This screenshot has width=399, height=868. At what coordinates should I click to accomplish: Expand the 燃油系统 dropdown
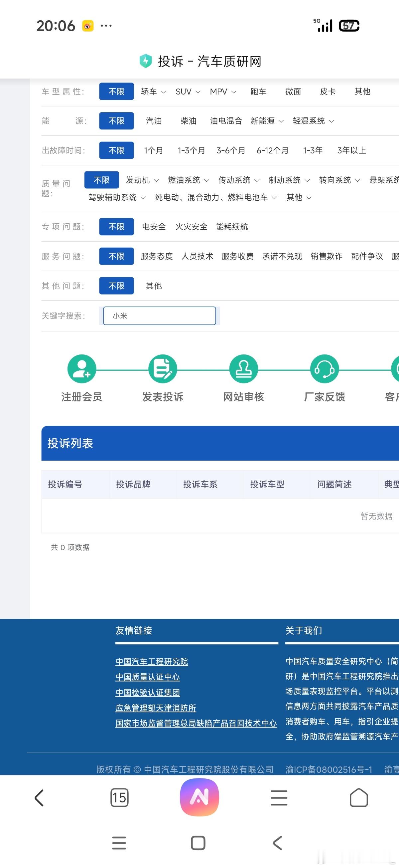(x=189, y=180)
